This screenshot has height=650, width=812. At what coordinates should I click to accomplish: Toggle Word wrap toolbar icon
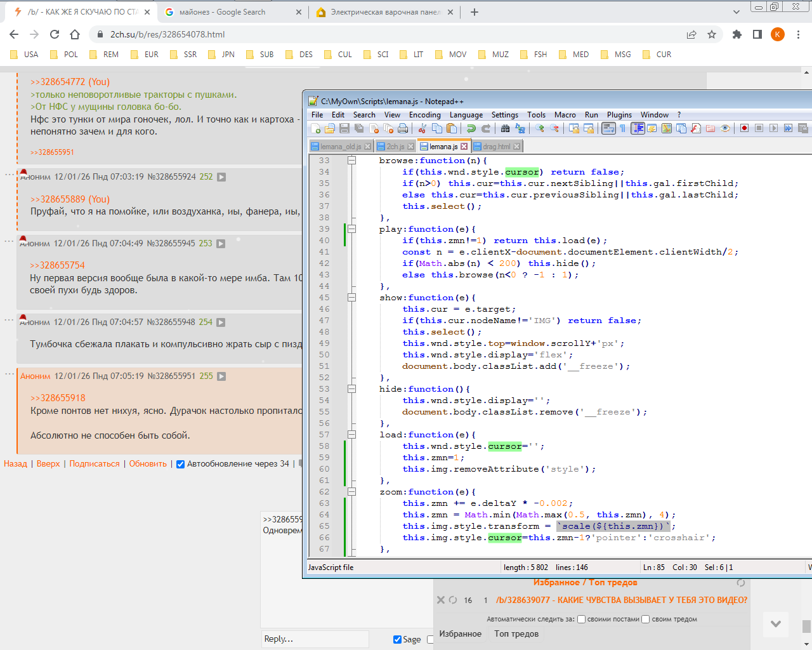click(x=608, y=128)
